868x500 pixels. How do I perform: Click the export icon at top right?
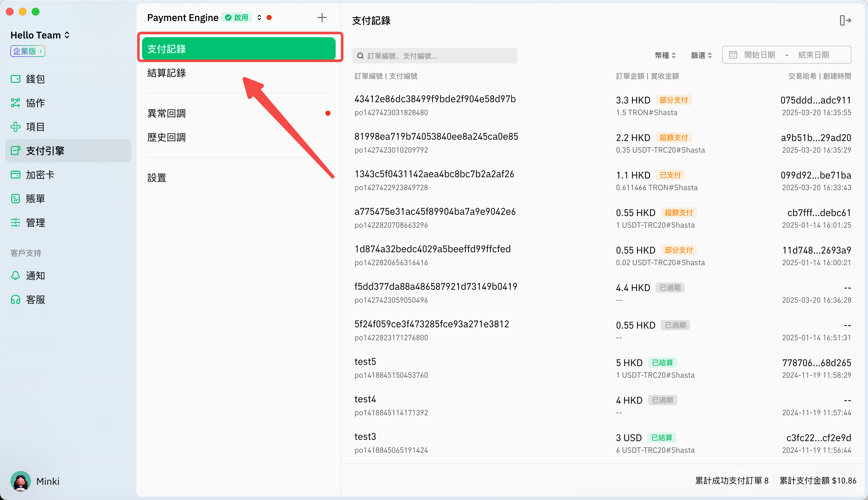click(x=845, y=21)
